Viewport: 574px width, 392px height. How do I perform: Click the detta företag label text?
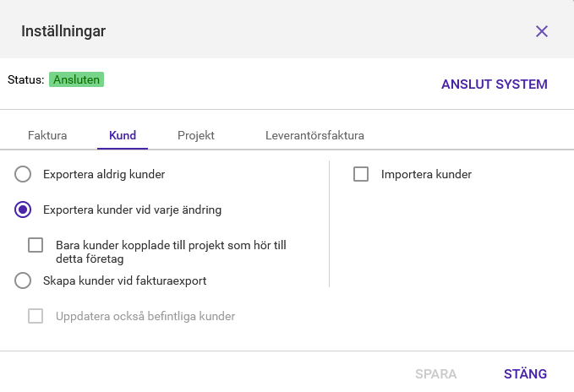coord(90,259)
